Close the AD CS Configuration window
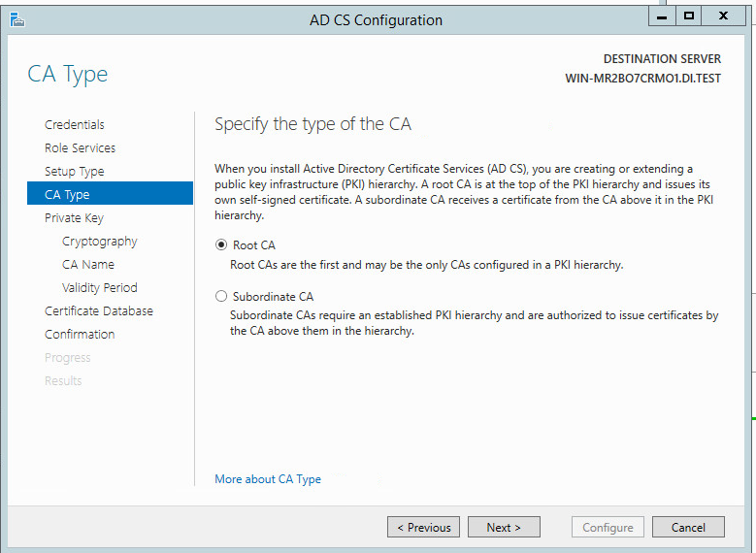This screenshot has height=553, width=756. pyautogui.click(x=724, y=16)
